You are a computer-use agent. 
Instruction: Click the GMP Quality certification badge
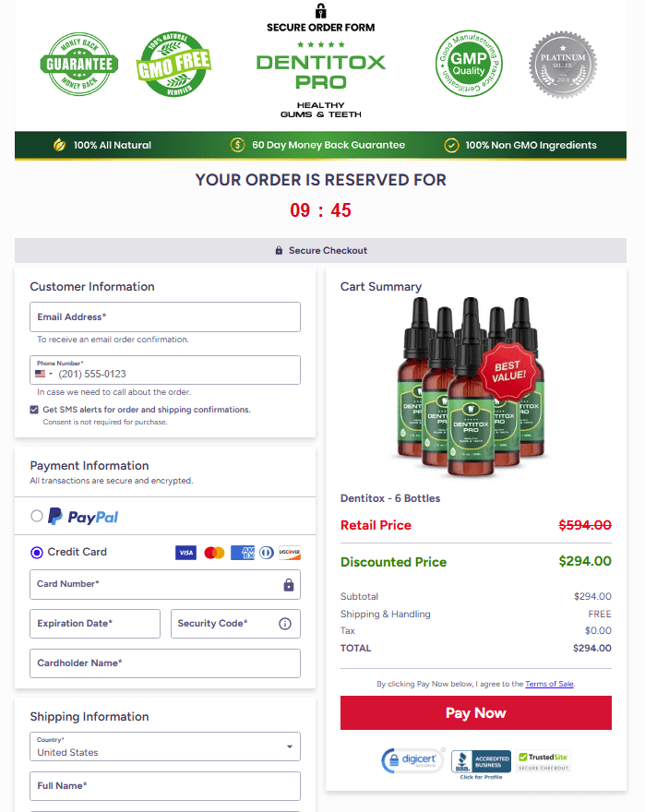[469, 63]
